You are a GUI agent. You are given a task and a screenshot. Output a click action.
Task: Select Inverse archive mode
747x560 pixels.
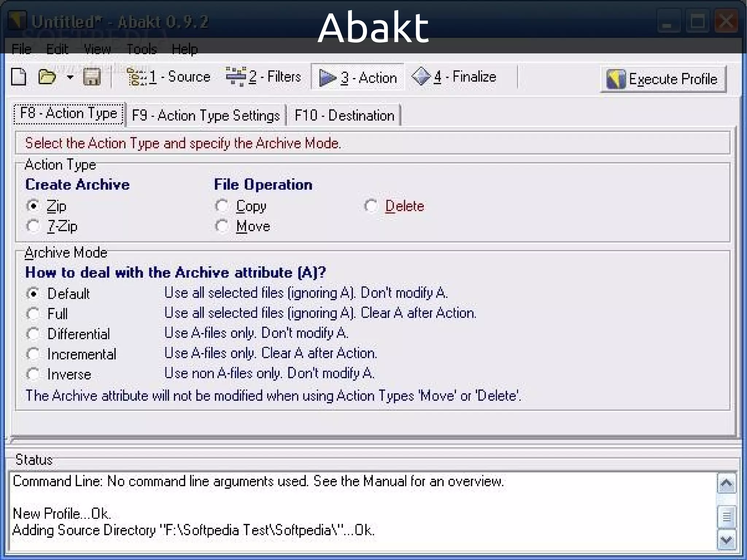pos(33,374)
